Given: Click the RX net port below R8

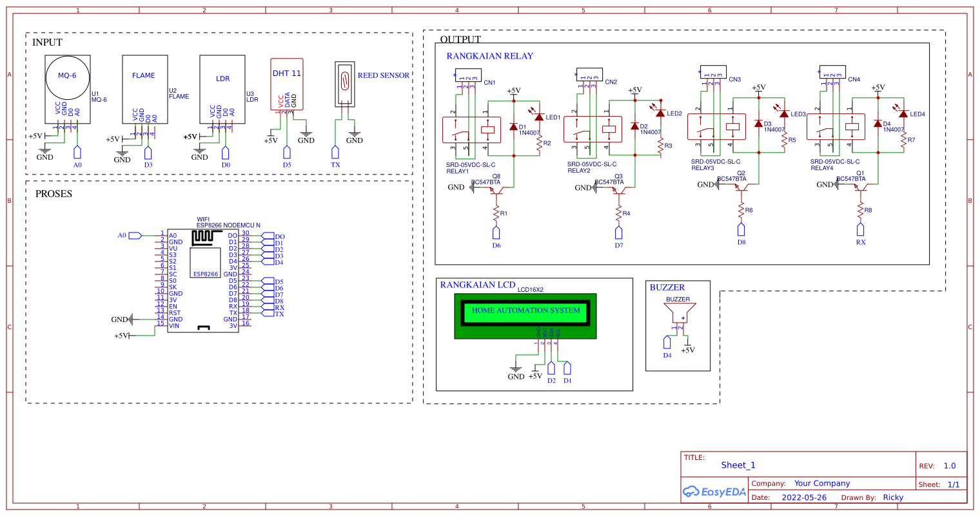Looking at the screenshot, I should click(x=860, y=230).
